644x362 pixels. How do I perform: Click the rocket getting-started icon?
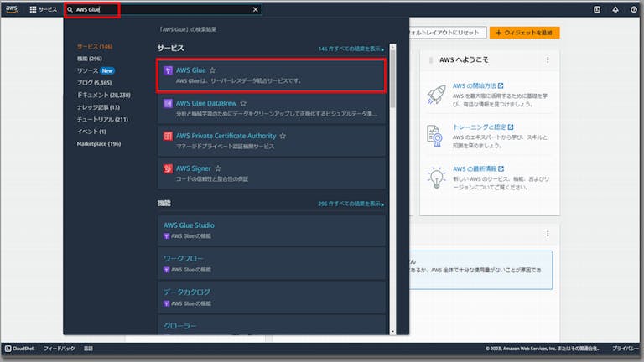tap(436, 95)
